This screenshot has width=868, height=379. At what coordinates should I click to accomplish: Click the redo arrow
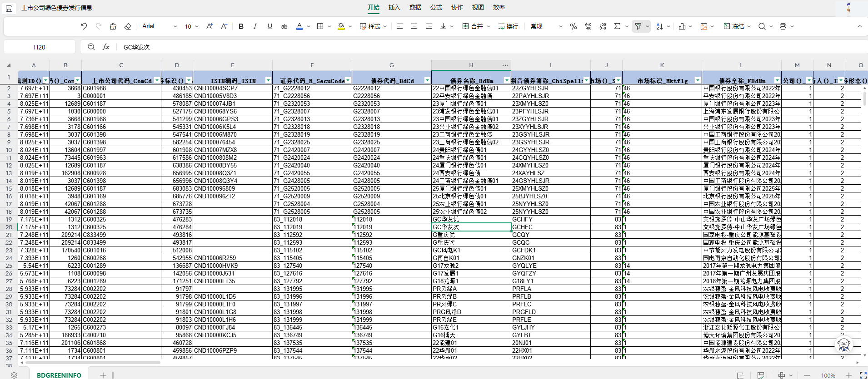click(99, 26)
